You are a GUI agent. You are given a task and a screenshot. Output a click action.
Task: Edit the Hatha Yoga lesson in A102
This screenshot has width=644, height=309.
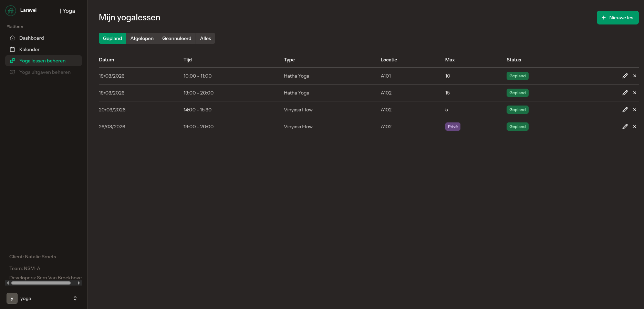click(x=625, y=93)
